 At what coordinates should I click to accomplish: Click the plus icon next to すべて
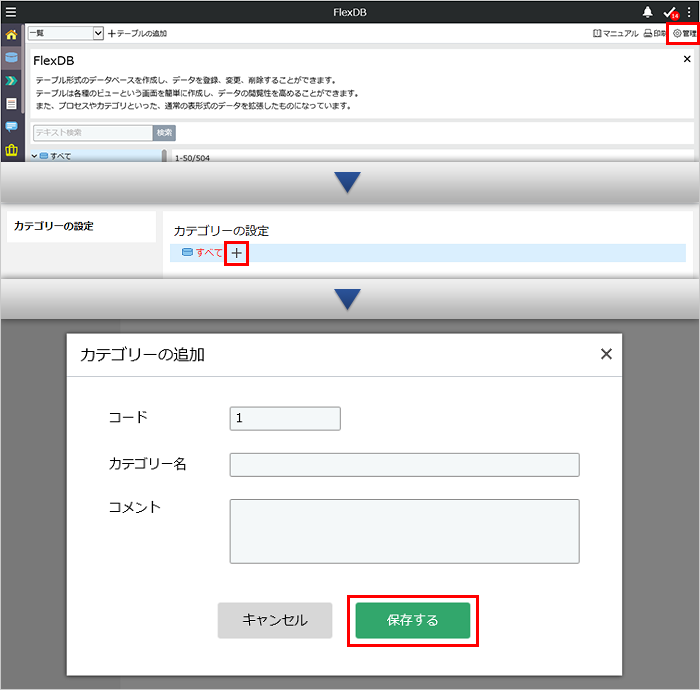[236, 254]
